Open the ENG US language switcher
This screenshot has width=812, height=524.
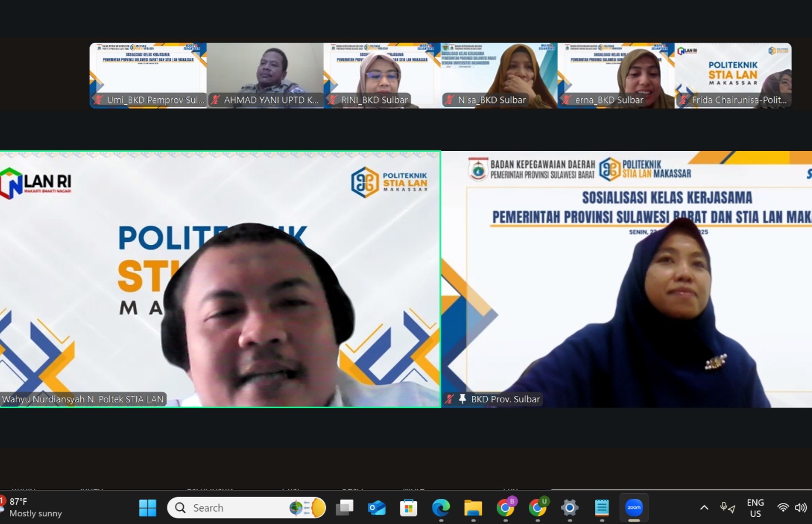click(755, 508)
